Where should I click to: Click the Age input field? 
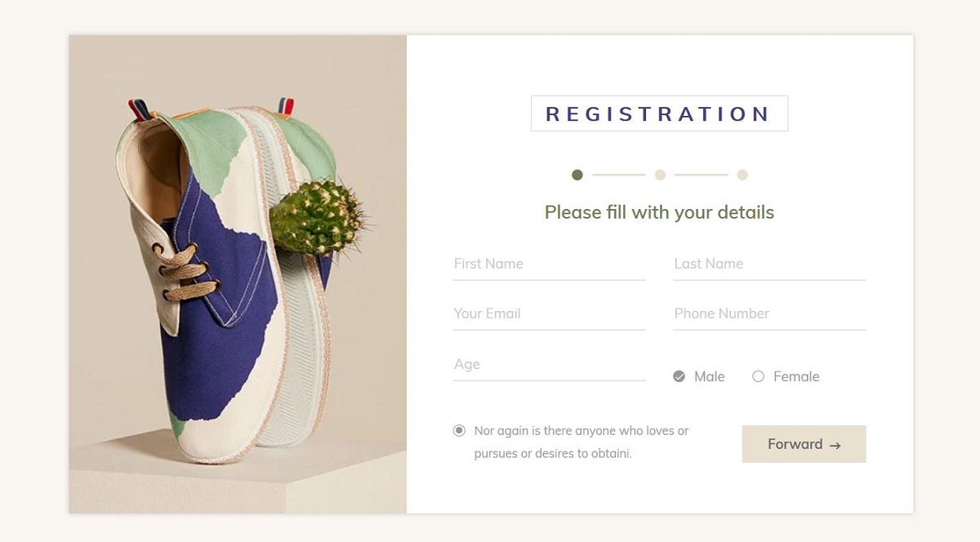coord(549,365)
